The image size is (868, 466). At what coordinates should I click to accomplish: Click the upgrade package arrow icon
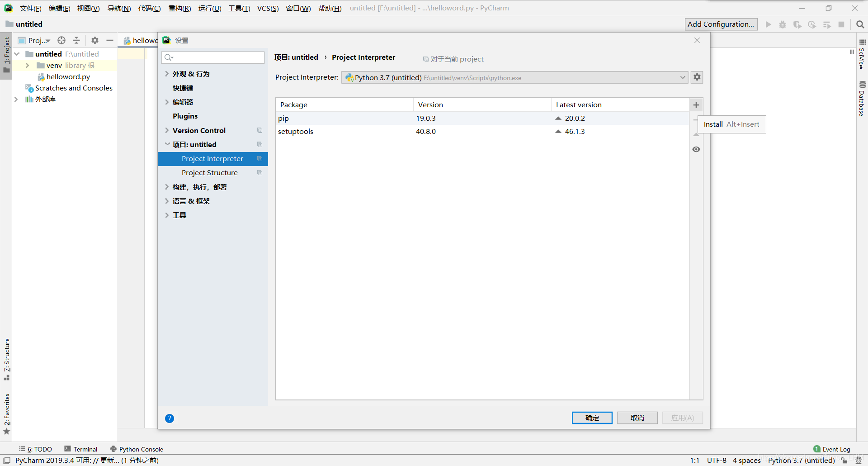[696, 135]
